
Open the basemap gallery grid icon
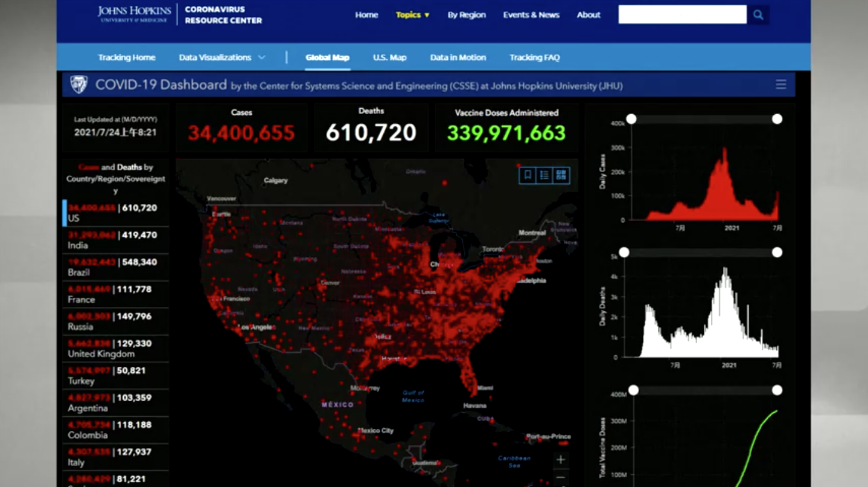pyautogui.click(x=561, y=175)
